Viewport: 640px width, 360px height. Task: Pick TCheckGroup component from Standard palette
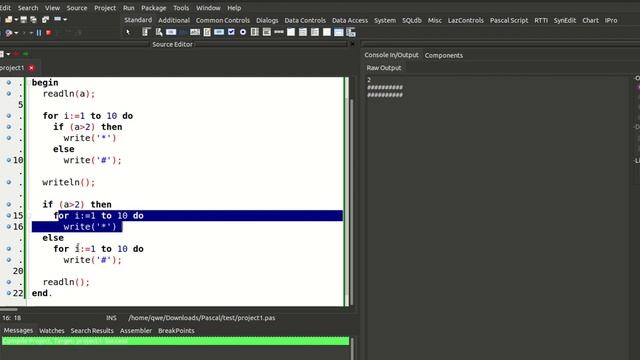tap(315, 32)
